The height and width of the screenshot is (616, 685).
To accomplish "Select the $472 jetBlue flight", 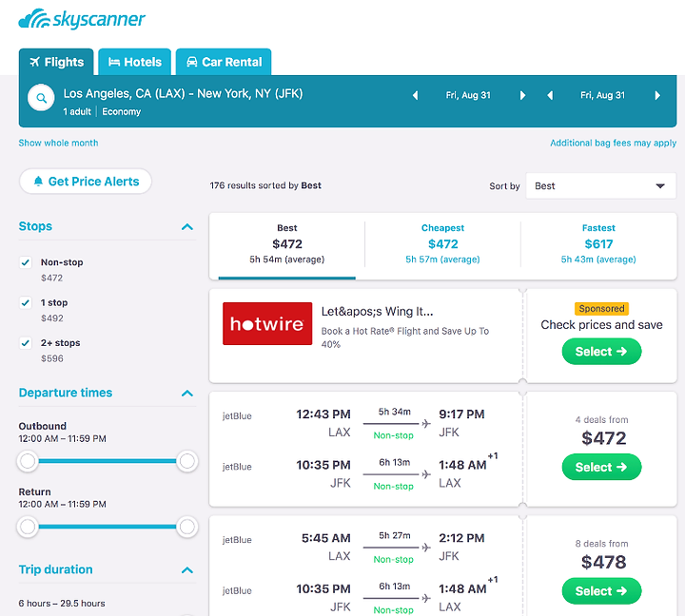I will (x=601, y=467).
